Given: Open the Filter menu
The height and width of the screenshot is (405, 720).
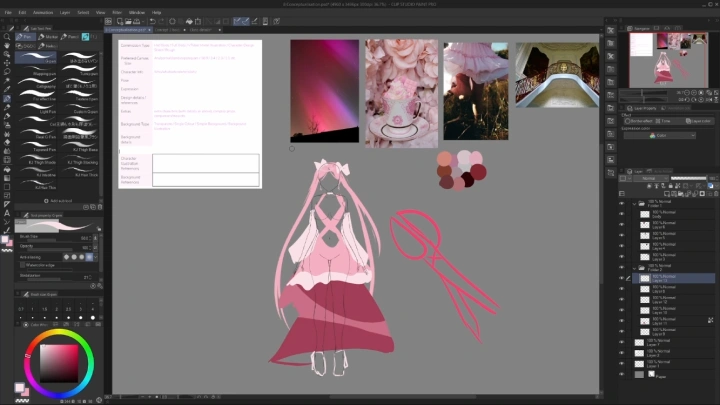Looking at the screenshot, I should [117, 12].
